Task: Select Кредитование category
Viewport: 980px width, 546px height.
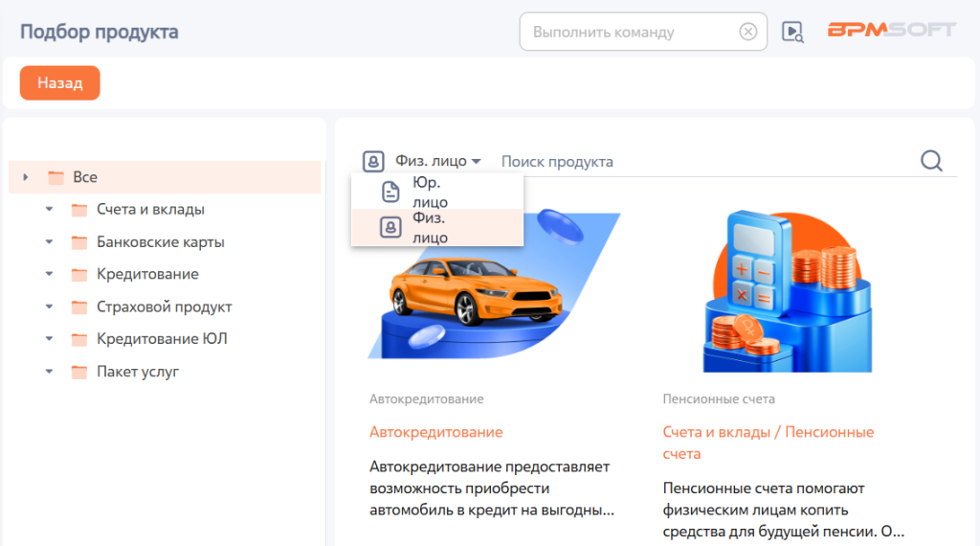Action: [147, 274]
